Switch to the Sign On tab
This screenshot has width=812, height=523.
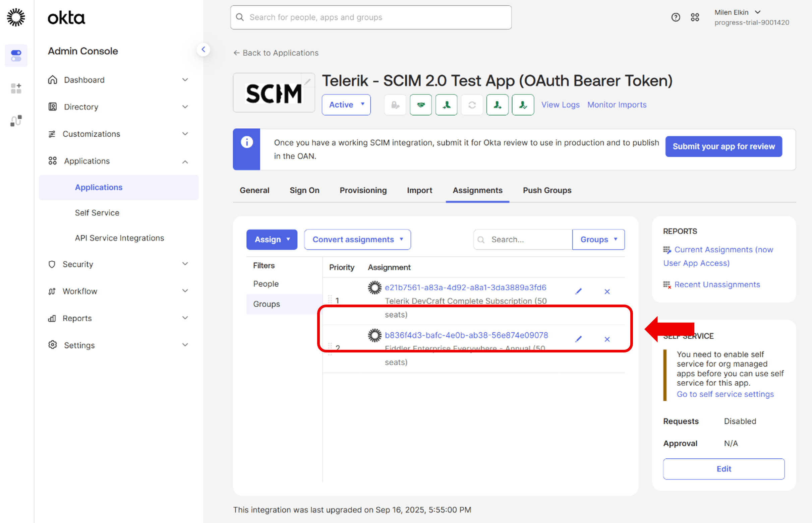pyautogui.click(x=304, y=191)
